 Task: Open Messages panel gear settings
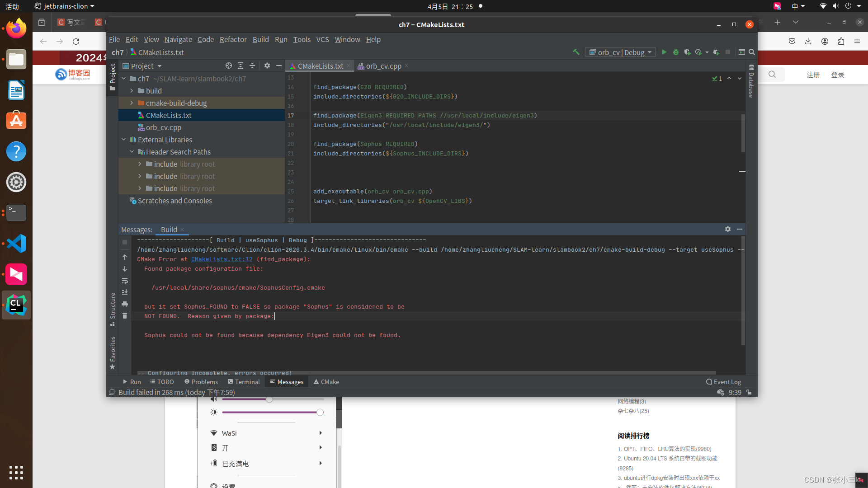tap(728, 229)
